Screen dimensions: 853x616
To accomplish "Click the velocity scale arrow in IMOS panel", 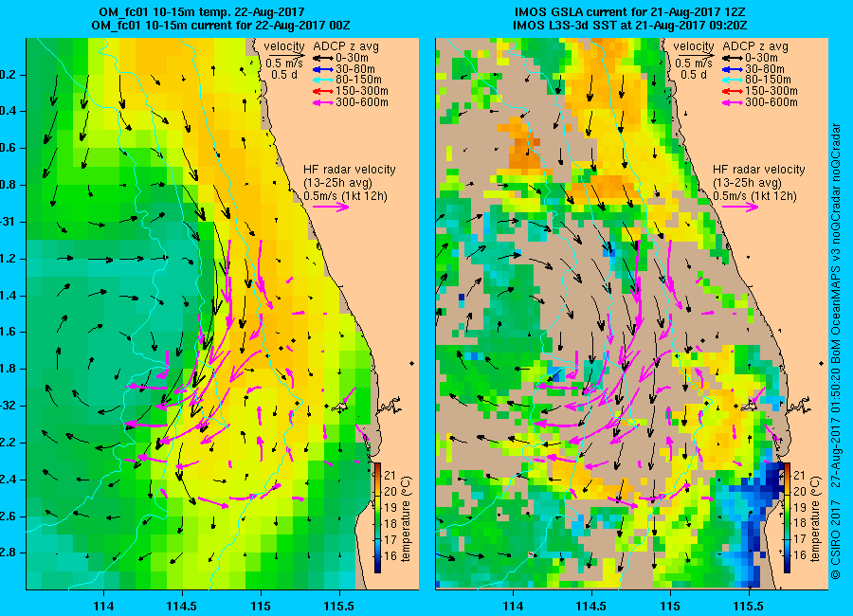I will click(698, 54).
